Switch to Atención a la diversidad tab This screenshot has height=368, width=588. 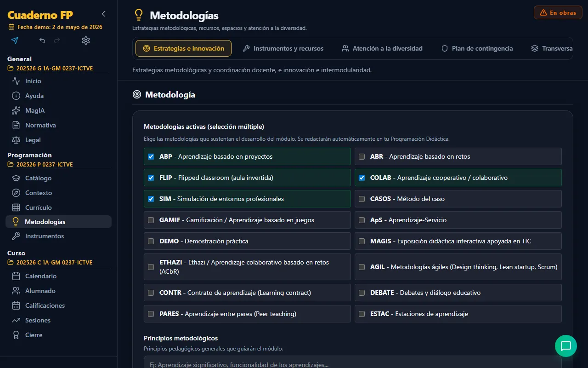(382, 48)
